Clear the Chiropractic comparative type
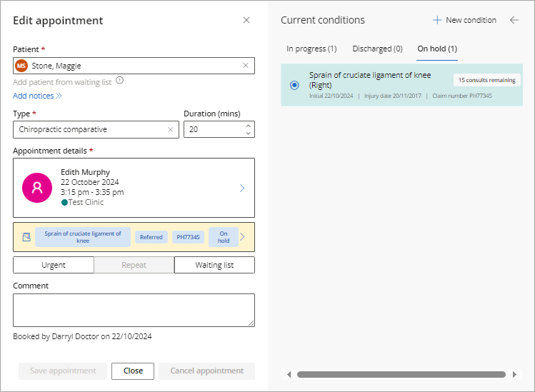The height and width of the screenshot is (392, 535). 170,130
